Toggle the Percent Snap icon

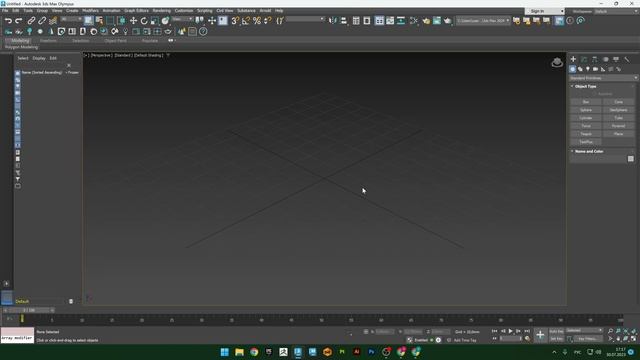coord(257,20)
